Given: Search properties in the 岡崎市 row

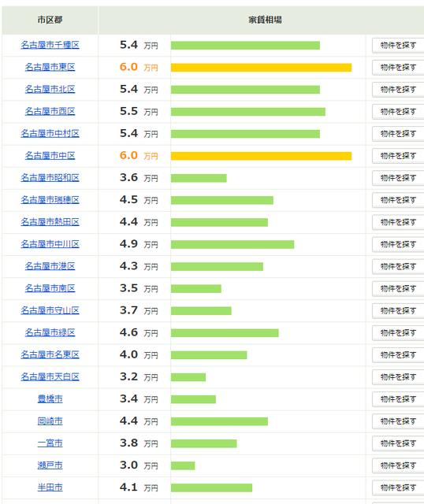Looking at the screenshot, I should pyautogui.click(x=398, y=421).
